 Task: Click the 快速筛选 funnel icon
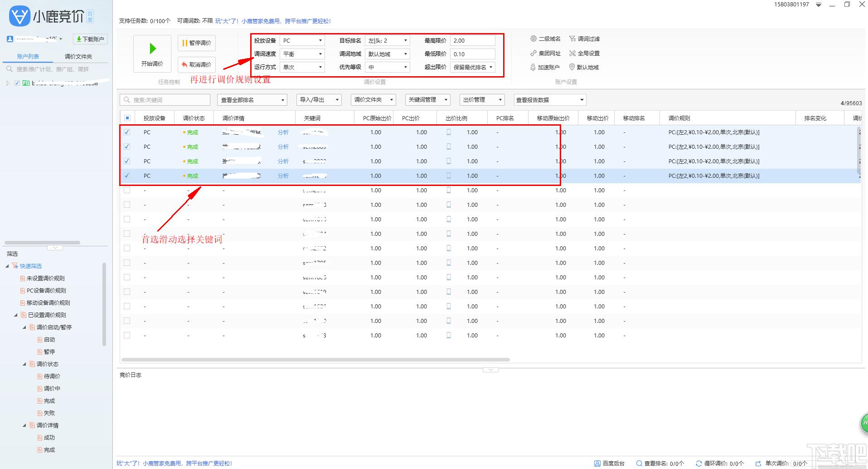coord(15,266)
